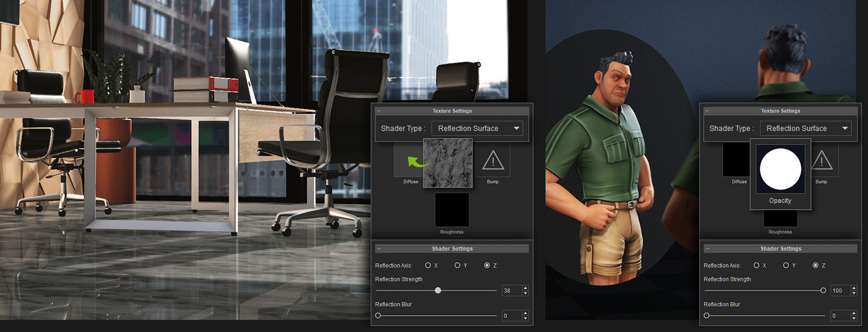
Task: Select the left panel's black Roughness slot
Action: pyautogui.click(x=452, y=209)
